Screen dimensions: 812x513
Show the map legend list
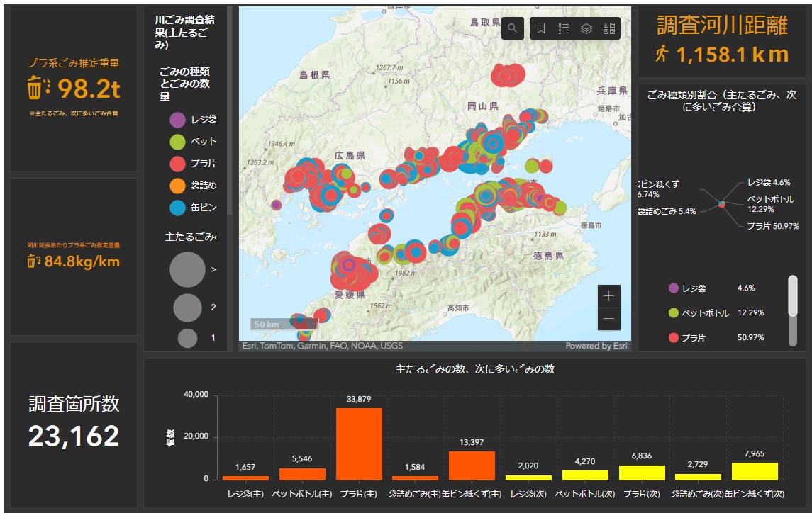(x=564, y=28)
